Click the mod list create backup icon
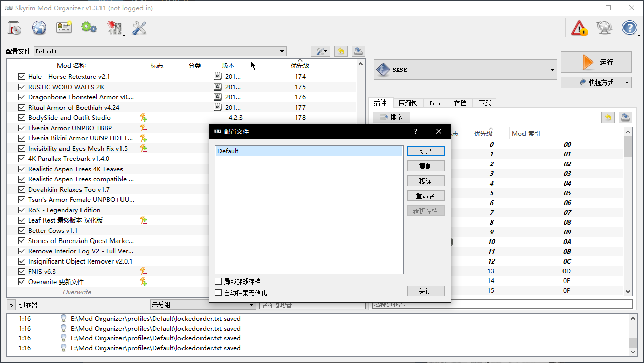 pos(358,51)
